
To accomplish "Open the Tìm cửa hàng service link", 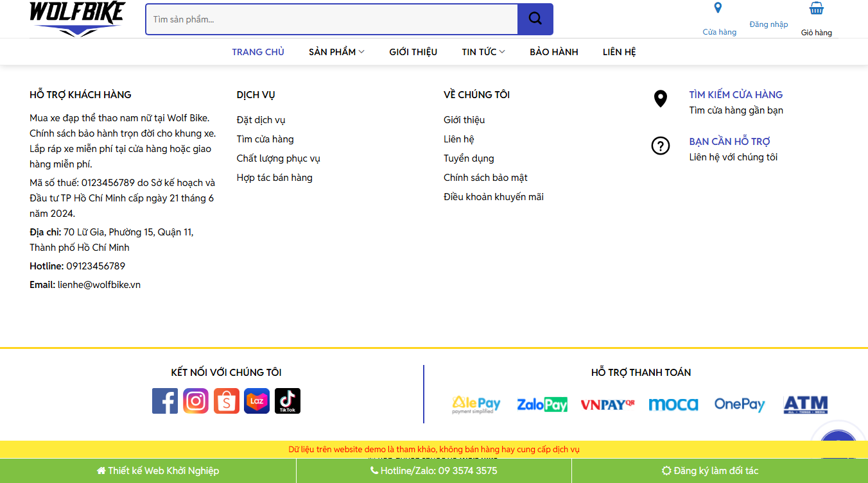I will (265, 139).
